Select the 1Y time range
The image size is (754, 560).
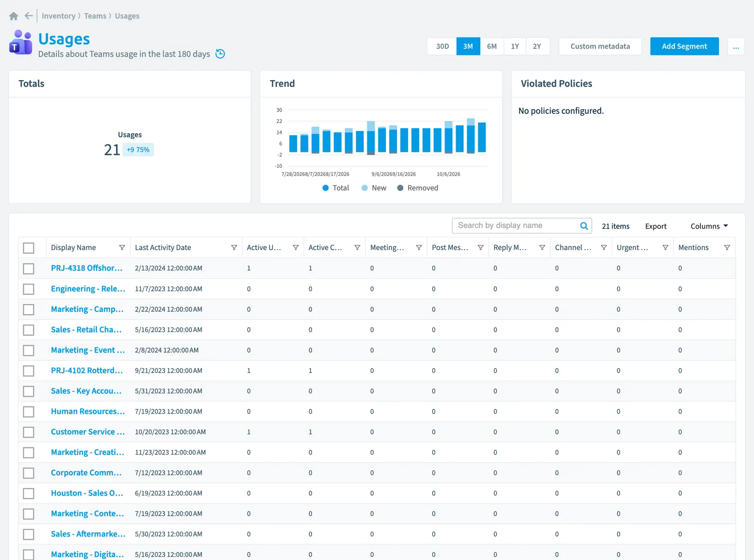[515, 46]
